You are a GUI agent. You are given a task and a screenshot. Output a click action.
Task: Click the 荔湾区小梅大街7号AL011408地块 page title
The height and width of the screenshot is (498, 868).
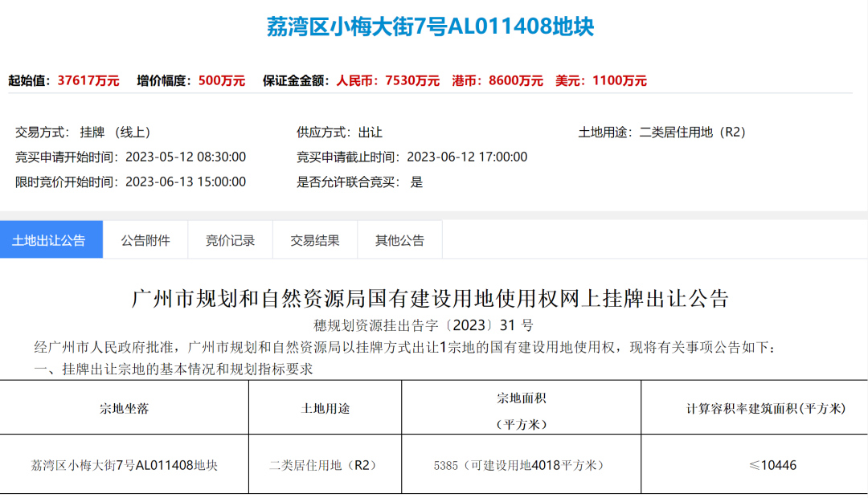click(x=434, y=24)
